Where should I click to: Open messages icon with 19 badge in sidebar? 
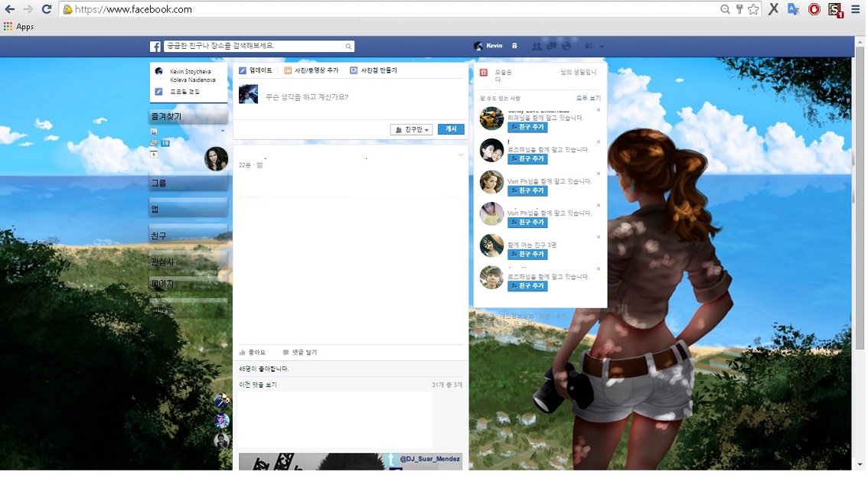[x=154, y=143]
